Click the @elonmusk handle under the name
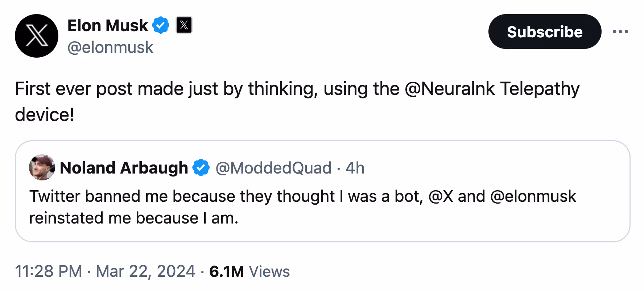This screenshot has width=644, height=292. coord(110,47)
